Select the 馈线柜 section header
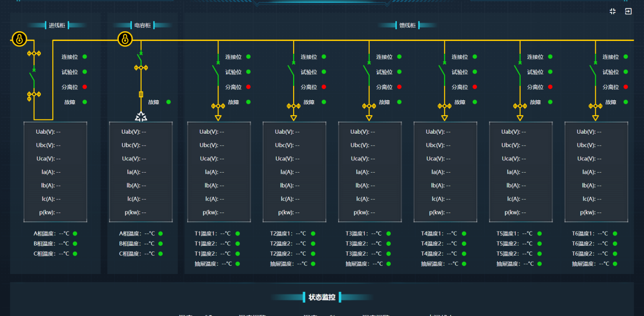 coord(407,25)
